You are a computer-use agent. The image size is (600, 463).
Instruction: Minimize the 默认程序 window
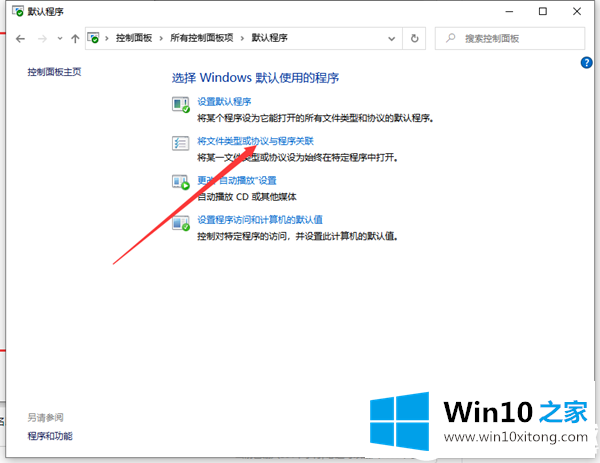coord(509,11)
